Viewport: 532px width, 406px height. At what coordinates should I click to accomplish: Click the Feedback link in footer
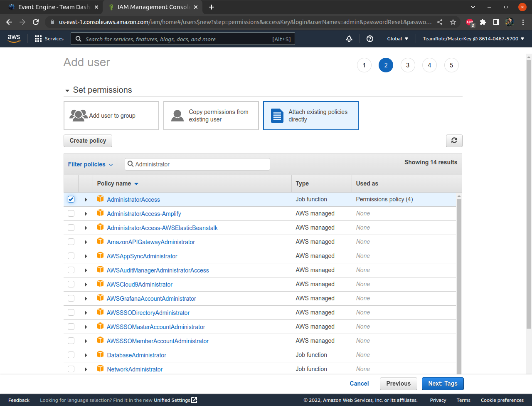pos(19,400)
